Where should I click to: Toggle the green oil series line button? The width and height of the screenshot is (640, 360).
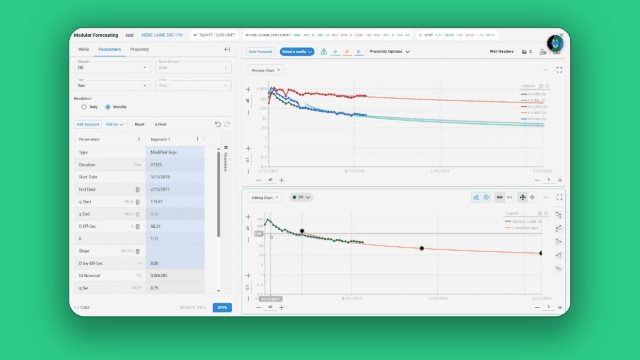(336, 52)
